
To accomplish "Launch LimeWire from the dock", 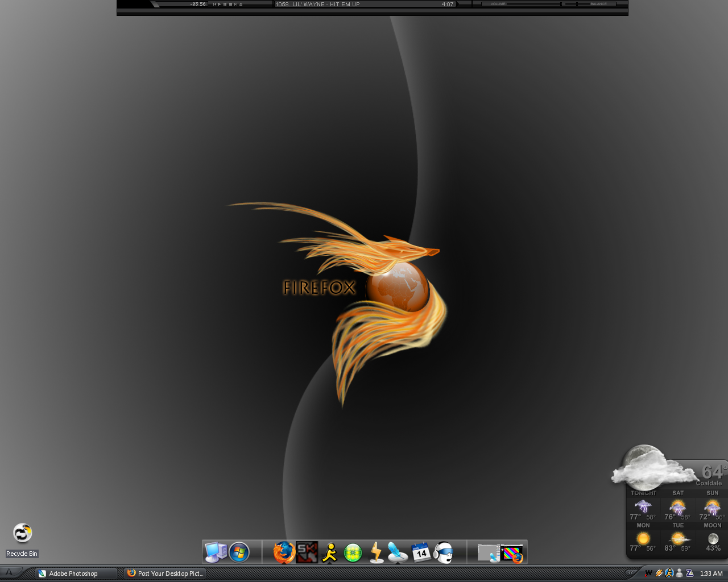I will click(353, 552).
